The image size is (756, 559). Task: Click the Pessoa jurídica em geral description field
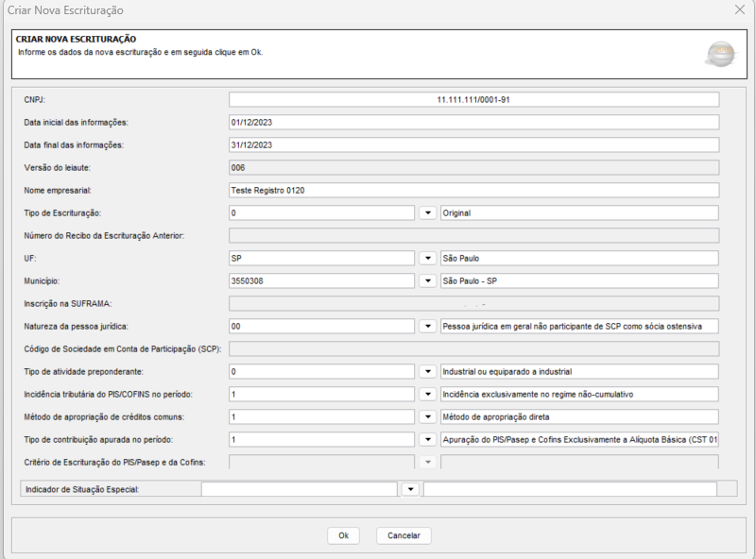(x=579, y=327)
